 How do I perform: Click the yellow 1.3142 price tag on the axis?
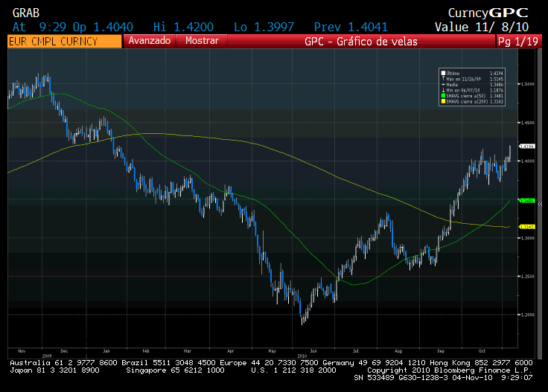point(526,227)
